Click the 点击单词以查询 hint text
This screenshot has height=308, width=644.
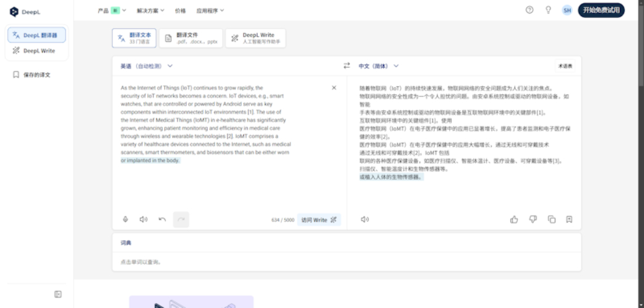pyautogui.click(x=141, y=262)
